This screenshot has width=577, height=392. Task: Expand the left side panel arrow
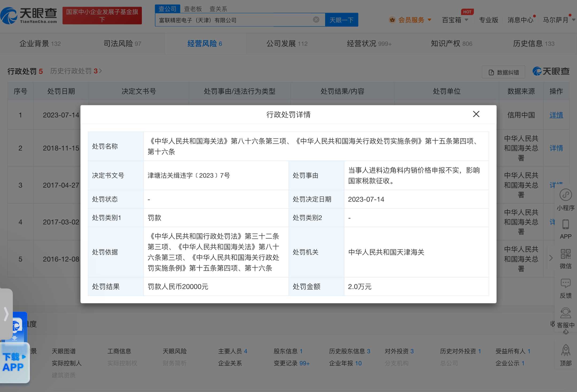coord(6,314)
